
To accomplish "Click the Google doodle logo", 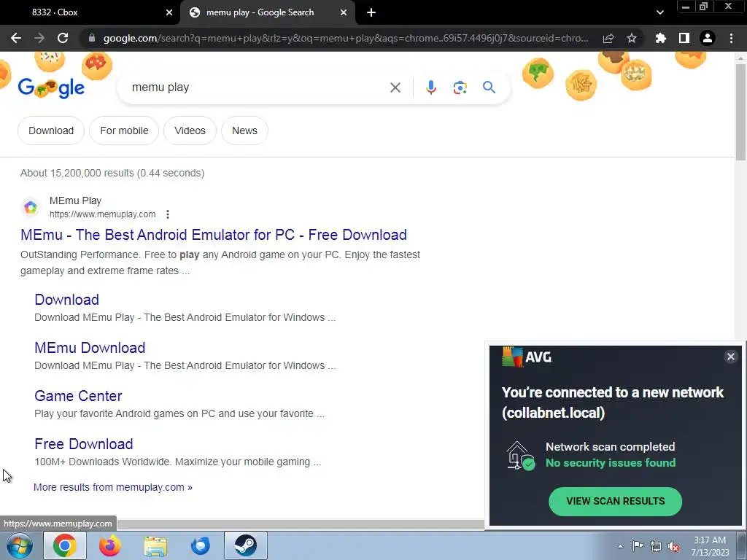I will click(x=51, y=87).
